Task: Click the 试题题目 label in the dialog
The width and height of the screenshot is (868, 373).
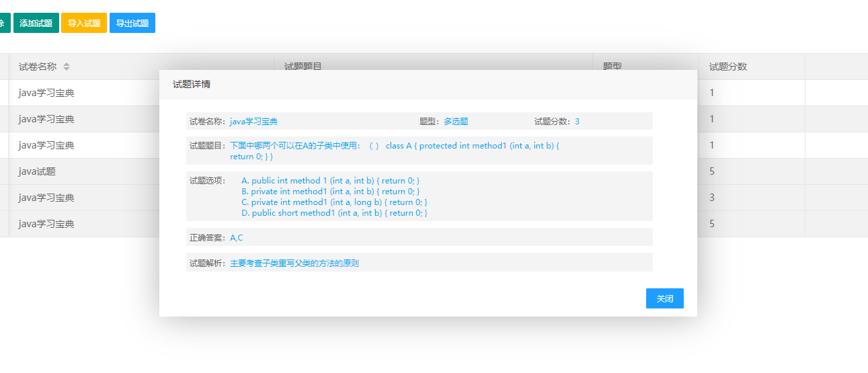Action: [208, 146]
